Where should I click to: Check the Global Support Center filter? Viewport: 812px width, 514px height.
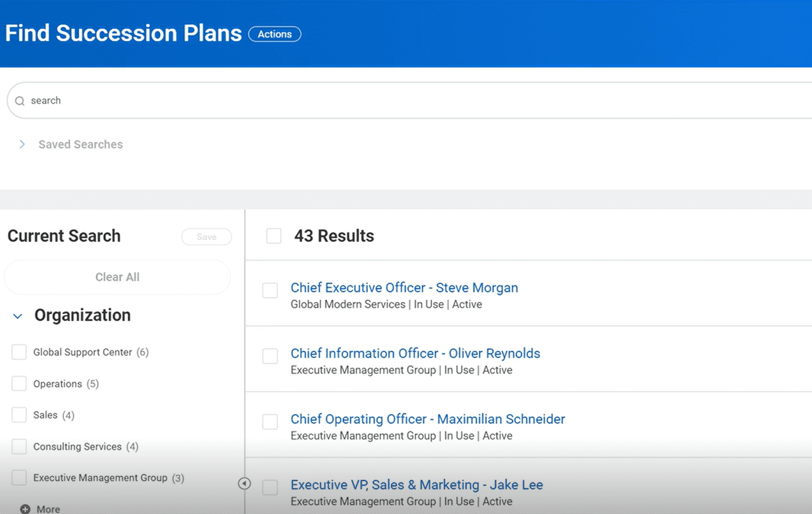(19, 352)
